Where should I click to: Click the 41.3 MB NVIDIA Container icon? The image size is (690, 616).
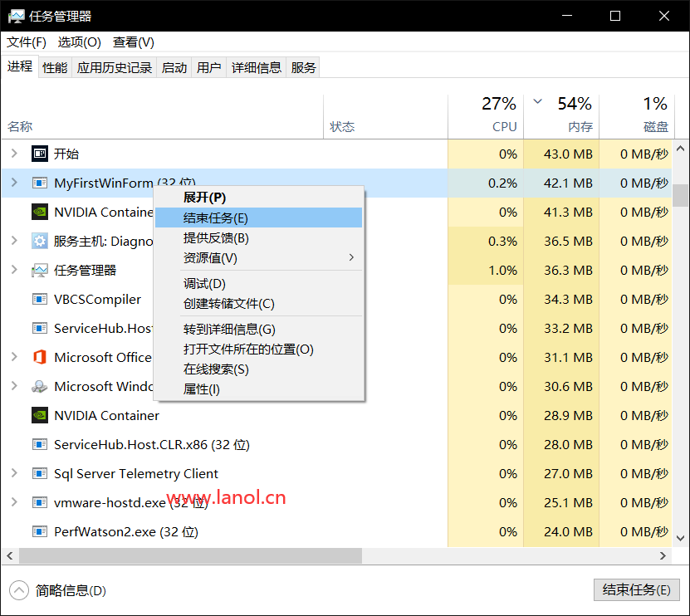click(x=40, y=212)
